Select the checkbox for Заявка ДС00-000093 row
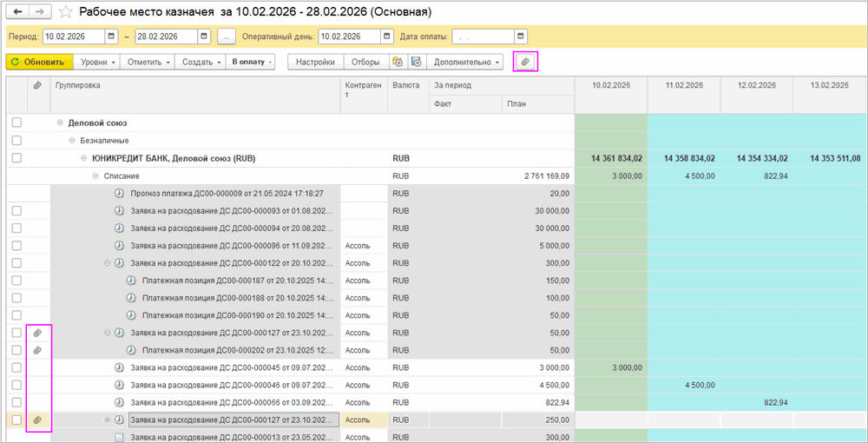 point(16,211)
